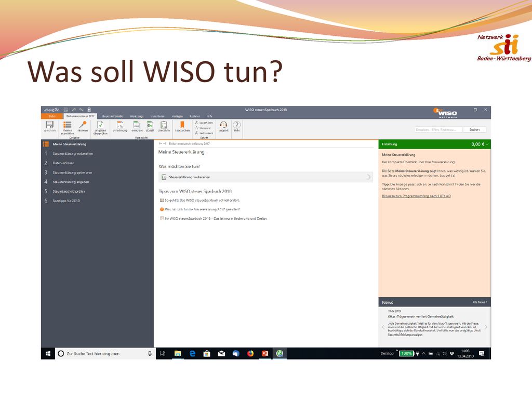Click the Hilfe question mark icon
The image size is (532, 399).
tap(237, 125)
